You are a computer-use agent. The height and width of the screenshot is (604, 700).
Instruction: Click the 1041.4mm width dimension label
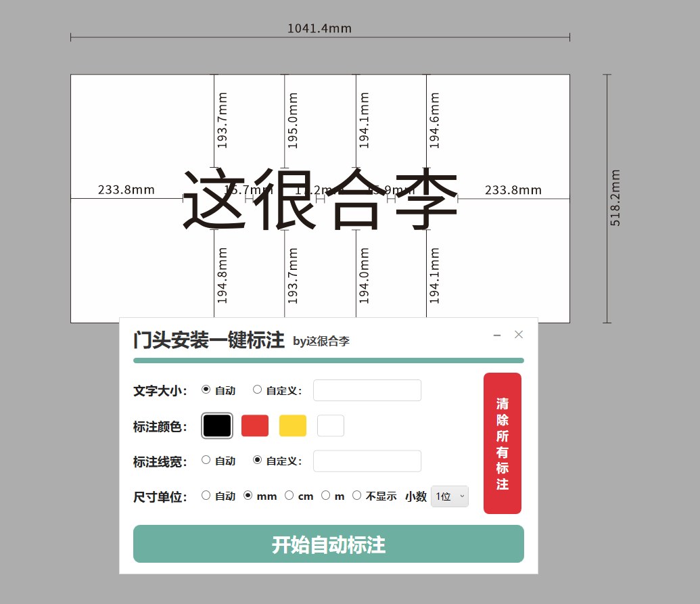(x=320, y=28)
